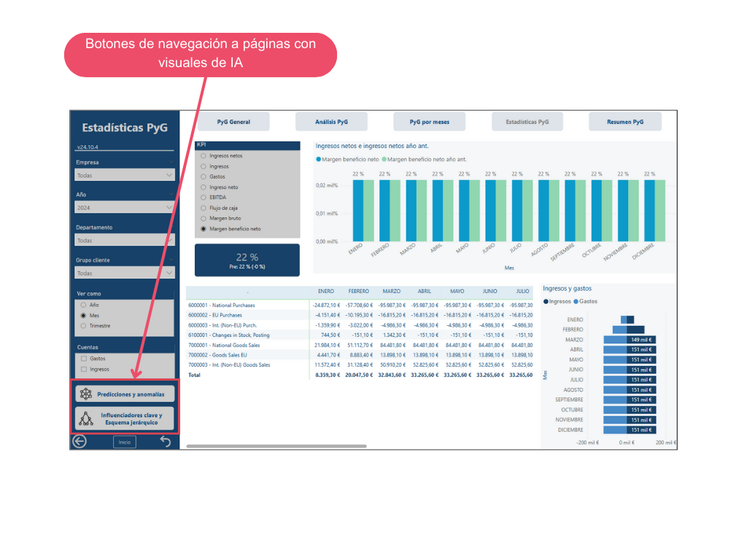Screen dimensions: 747x560
Task: Click the back arrow circle icon
Action: tap(80, 441)
